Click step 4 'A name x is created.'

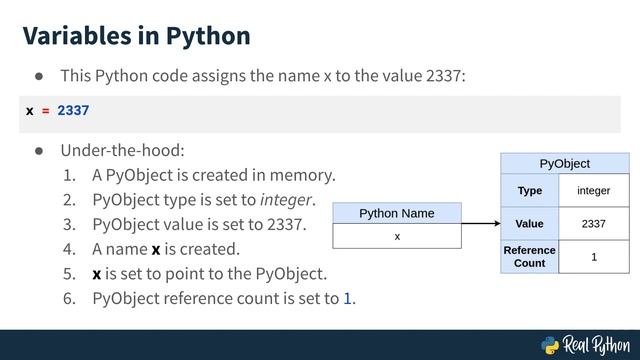click(x=166, y=249)
